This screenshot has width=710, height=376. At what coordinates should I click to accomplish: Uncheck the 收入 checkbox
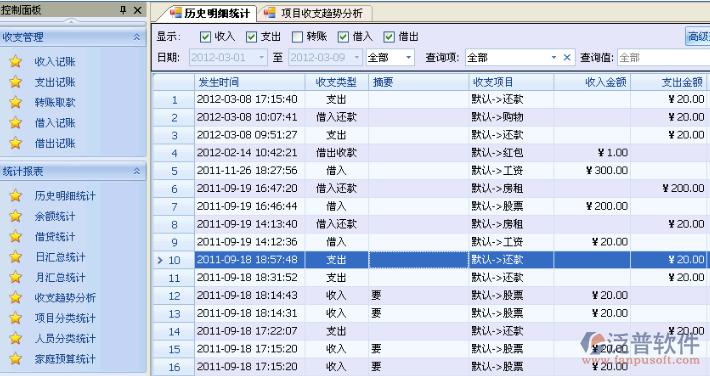click(x=205, y=37)
